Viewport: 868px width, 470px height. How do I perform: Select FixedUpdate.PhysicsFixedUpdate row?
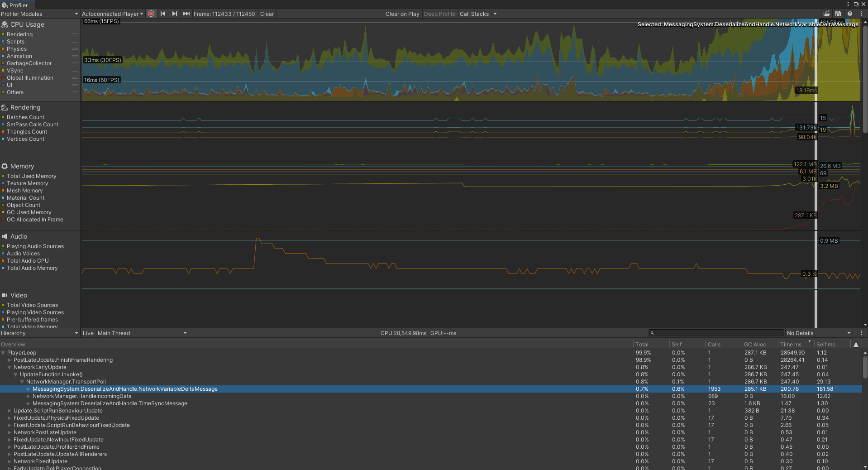pos(431,418)
